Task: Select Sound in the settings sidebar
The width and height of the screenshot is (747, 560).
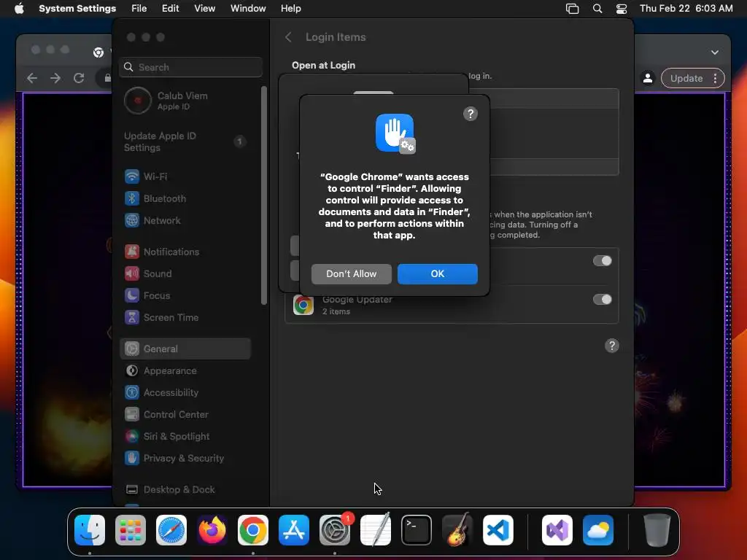Action: pyautogui.click(x=185, y=274)
